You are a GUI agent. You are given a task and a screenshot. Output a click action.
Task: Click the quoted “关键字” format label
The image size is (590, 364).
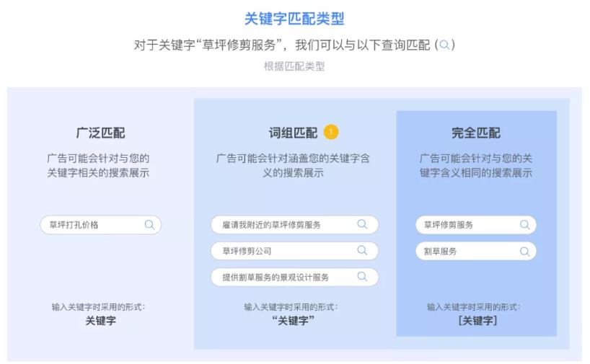tap(293, 321)
